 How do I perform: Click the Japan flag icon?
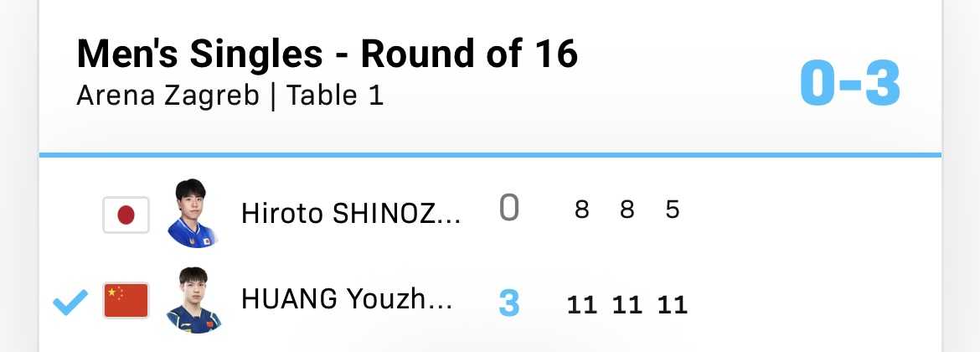tap(126, 215)
